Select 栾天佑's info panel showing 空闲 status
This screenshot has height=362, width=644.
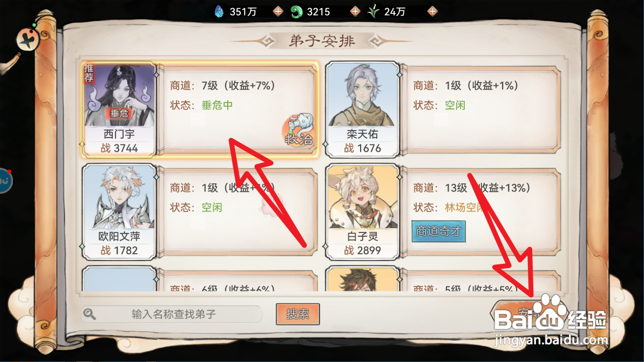pyautogui.click(x=480, y=110)
